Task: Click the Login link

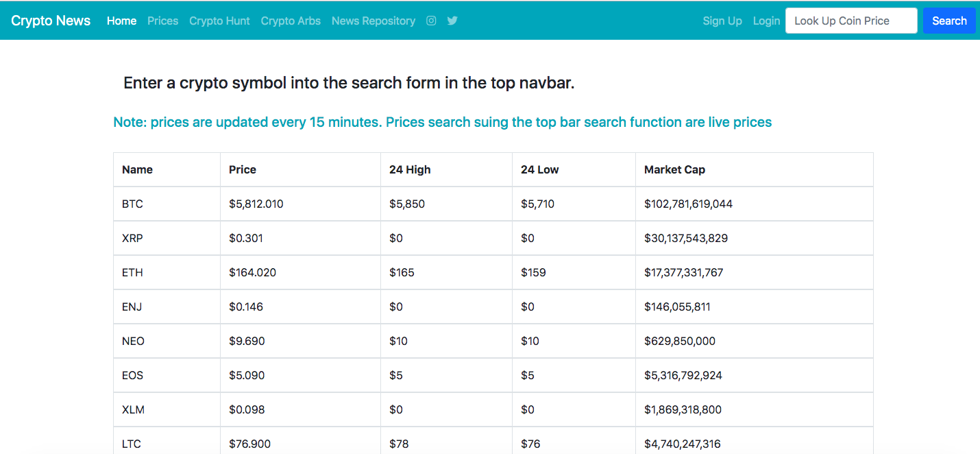Action: coord(766,21)
